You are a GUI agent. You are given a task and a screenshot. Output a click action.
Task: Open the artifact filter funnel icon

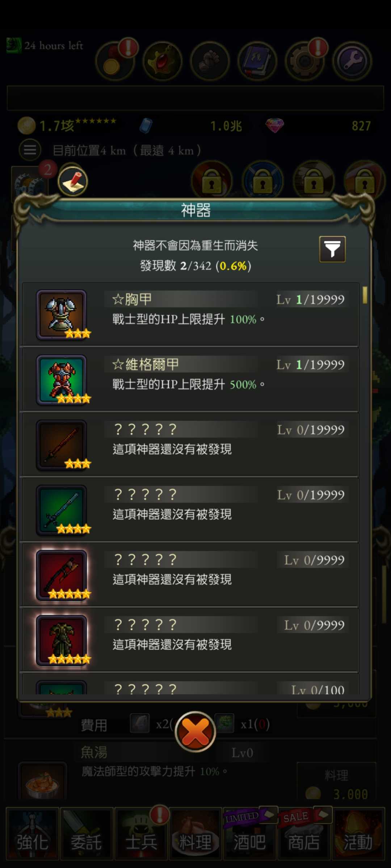(332, 249)
